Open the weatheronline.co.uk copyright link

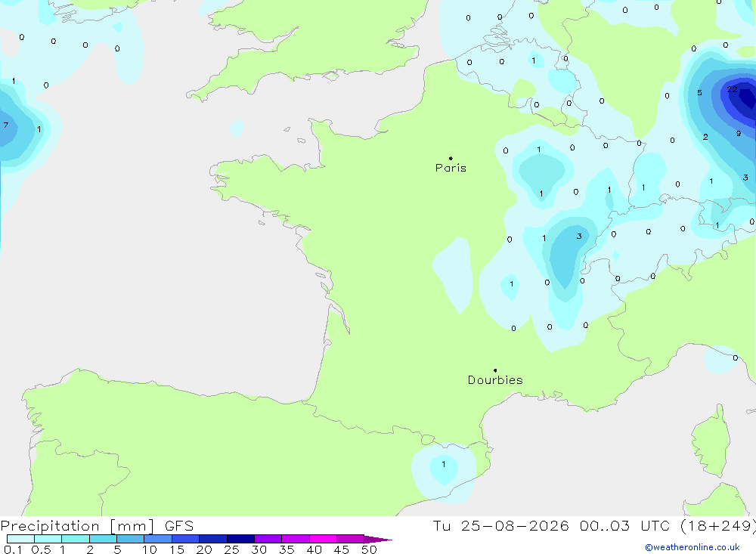tap(692, 547)
